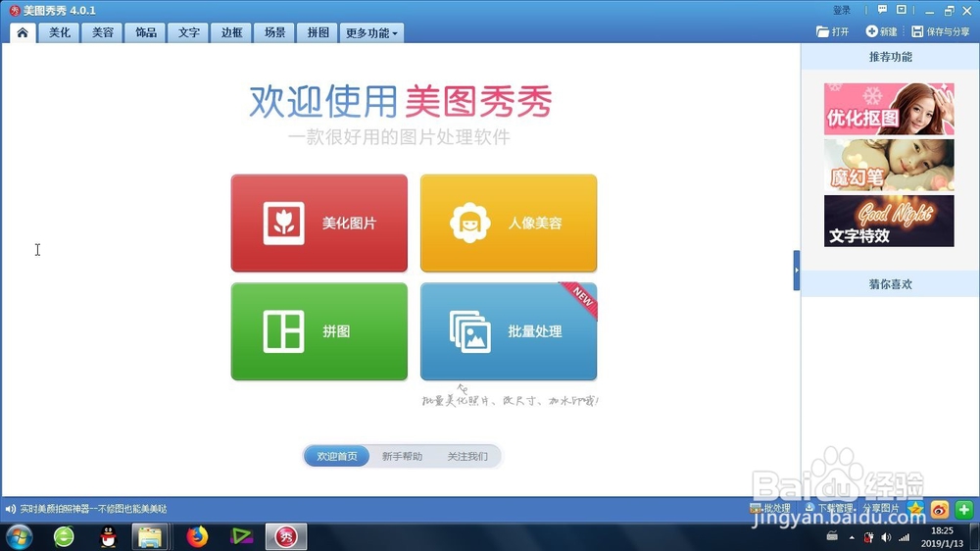Open the Windows Start button
This screenshot has width=980, height=551.
(x=19, y=536)
